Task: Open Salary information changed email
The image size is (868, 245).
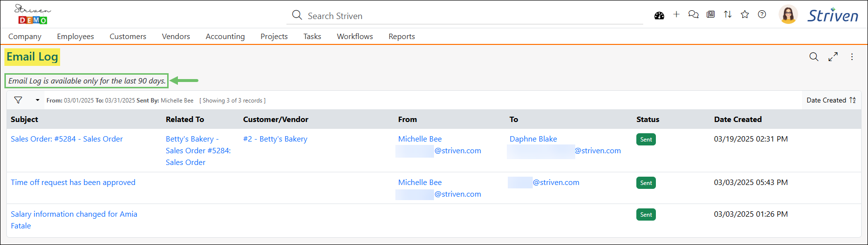Action: pos(74,220)
